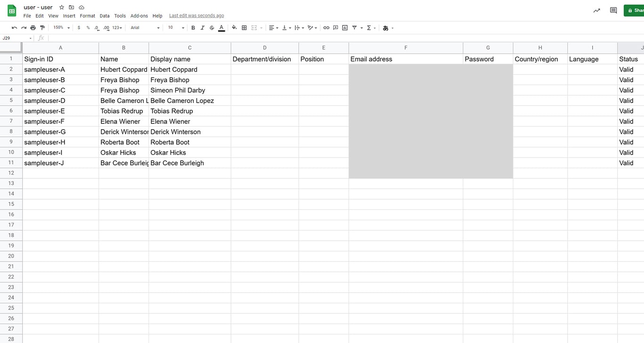Open 'Last edit was seconds ago' link
Viewport: 644px width, 343px height.
(197, 16)
